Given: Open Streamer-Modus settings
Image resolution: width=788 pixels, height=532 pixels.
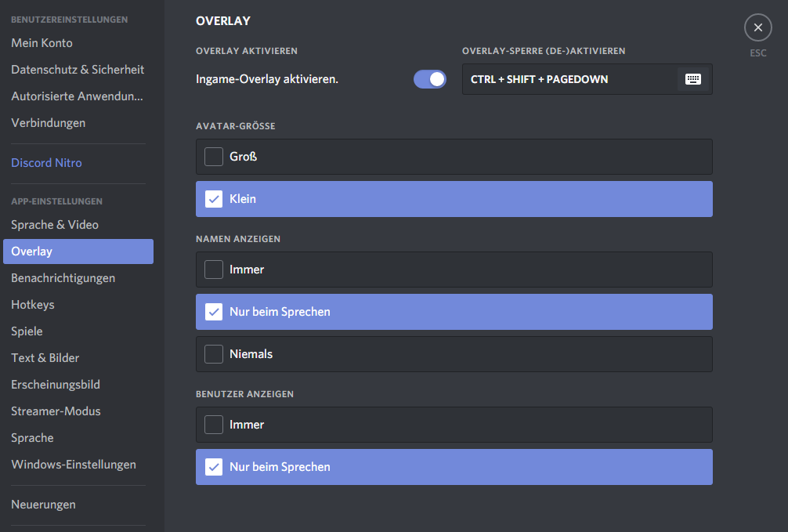Looking at the screenshot, I should tap(78, 411).
